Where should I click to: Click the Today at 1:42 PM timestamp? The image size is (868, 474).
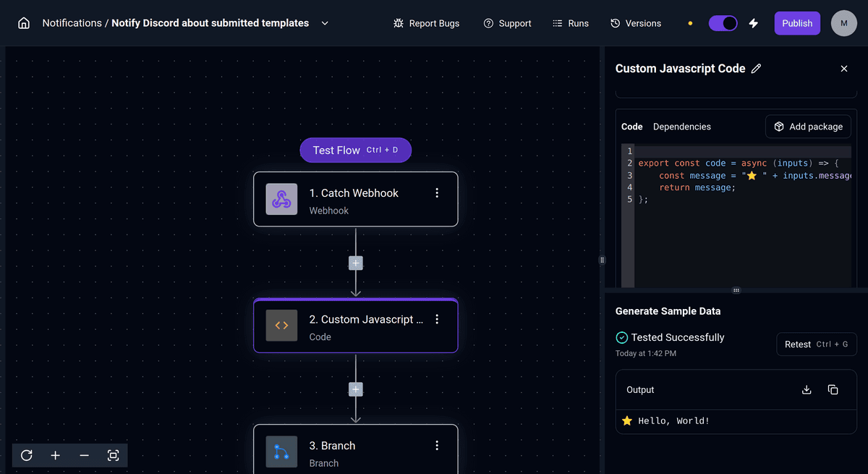(646, 354)
